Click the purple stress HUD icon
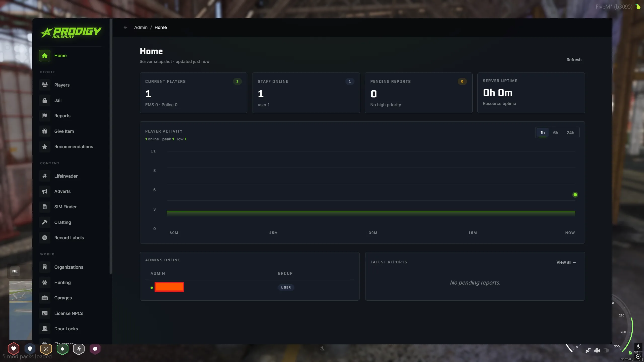 95,349
